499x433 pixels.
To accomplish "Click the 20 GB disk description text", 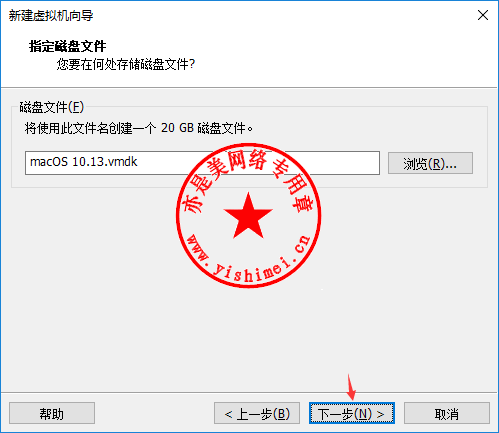I will [x=139, y=128].
